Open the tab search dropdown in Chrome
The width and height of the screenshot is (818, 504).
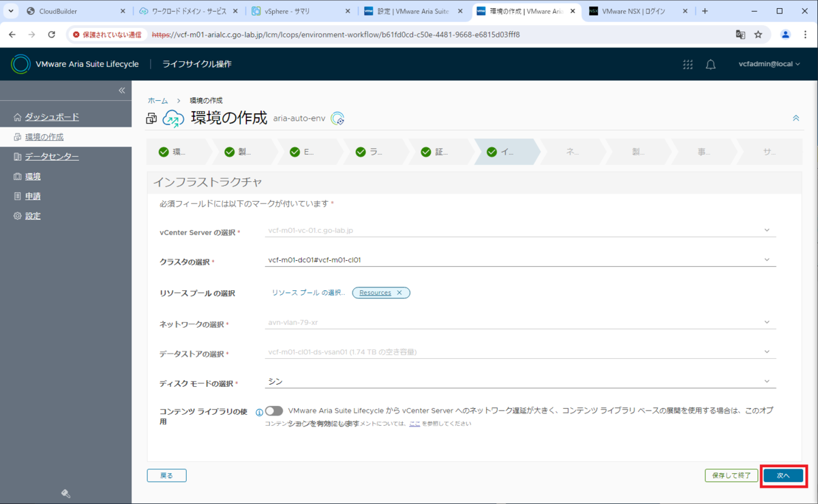[11, 11]
